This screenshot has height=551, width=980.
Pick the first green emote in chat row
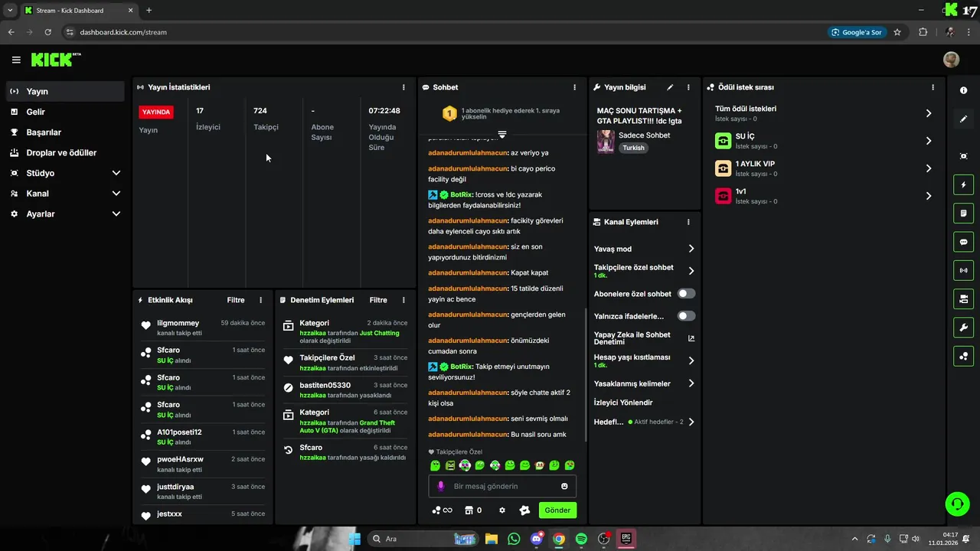(435, 465)
